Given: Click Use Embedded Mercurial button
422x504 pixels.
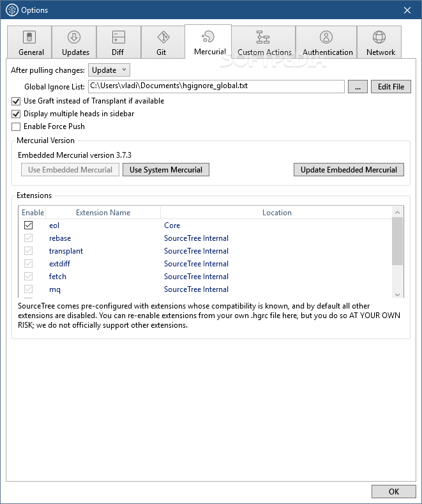Looking at the screenshot, I should click(70, 170).
